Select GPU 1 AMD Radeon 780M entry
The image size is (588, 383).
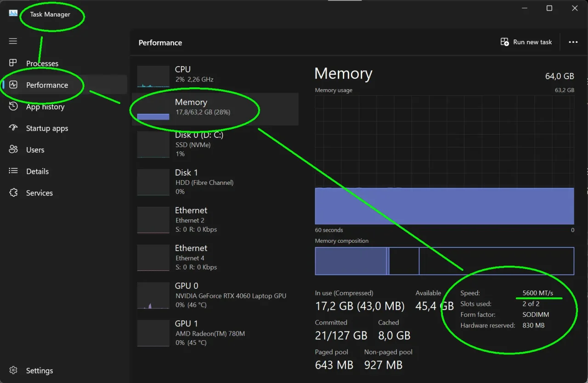[215, 333]
